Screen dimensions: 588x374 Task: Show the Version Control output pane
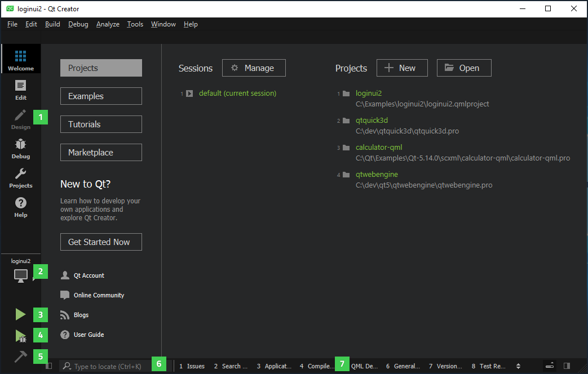tap(445, 366)
